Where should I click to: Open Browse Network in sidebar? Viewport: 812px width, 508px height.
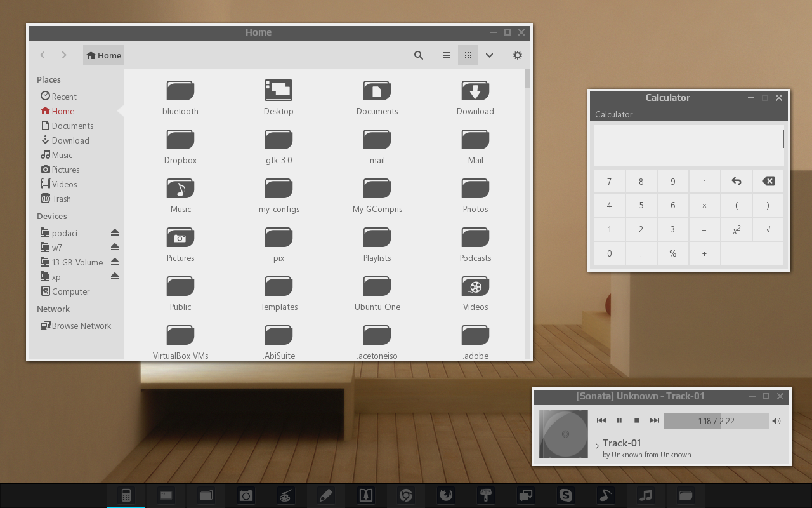76,326
